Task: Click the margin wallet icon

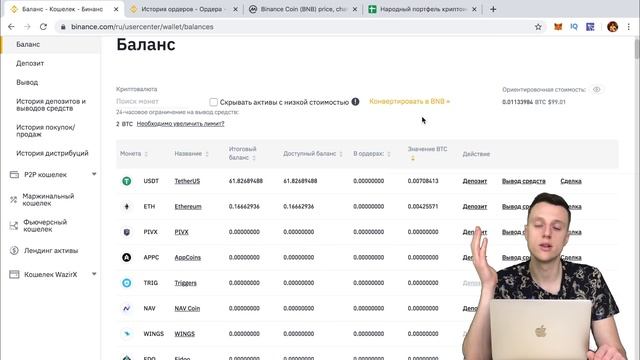Action: pyautogui.click(x=13, y=200)
